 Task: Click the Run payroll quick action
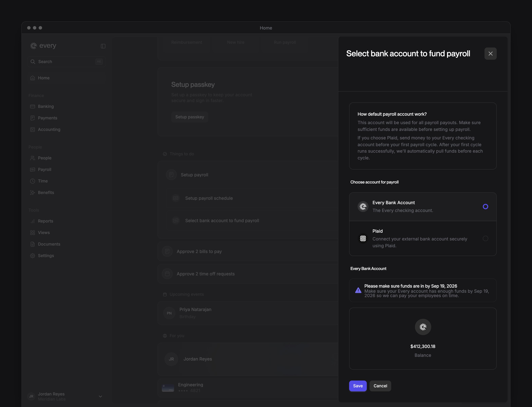tap(284, 42)
